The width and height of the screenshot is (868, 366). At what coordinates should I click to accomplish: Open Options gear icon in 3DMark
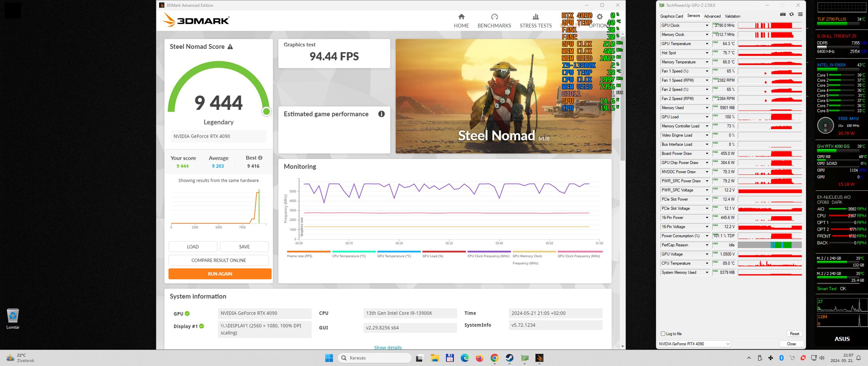point(600,17)
